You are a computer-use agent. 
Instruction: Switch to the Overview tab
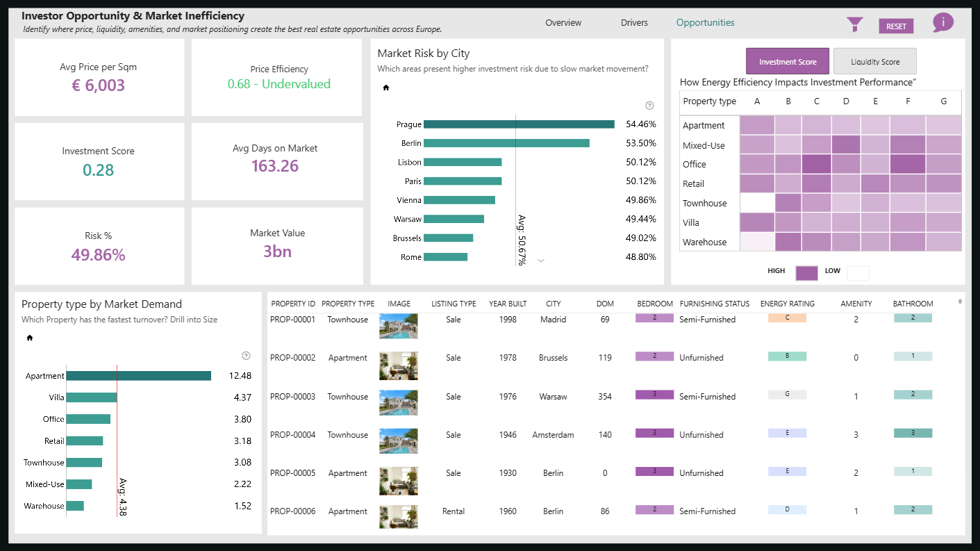[x=563, y=23]
